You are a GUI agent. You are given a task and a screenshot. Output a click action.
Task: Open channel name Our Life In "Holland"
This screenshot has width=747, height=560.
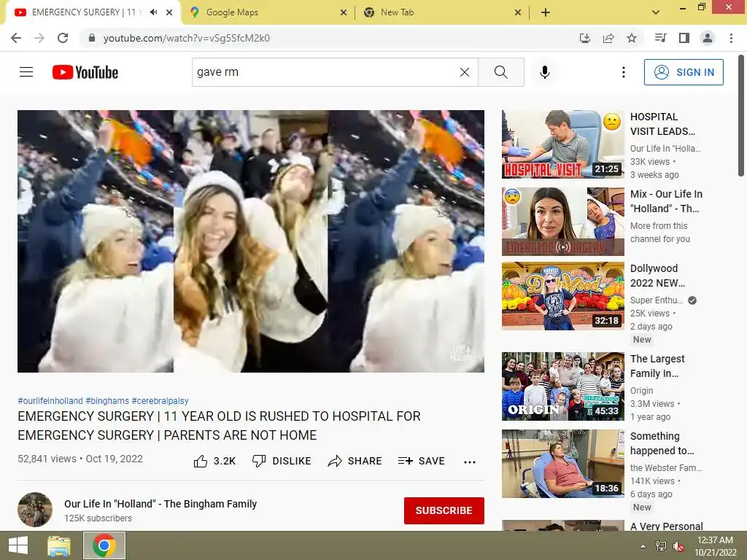tap(160, 504)
